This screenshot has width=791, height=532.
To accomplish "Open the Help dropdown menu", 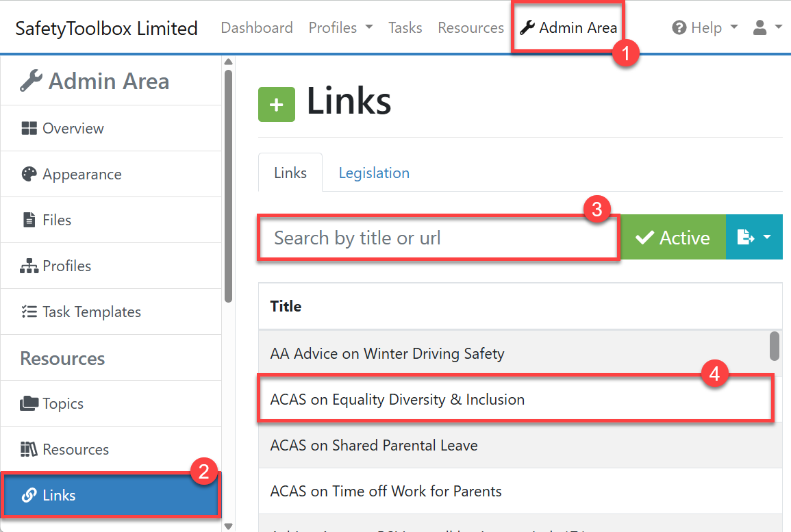I will [x=705, y=28].
